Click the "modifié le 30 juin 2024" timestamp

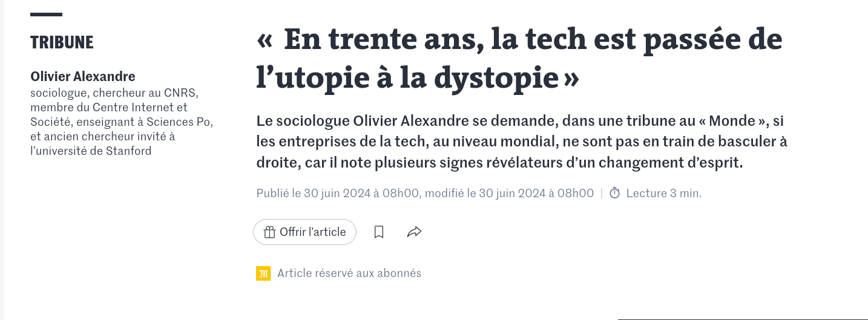pos(510,194)
